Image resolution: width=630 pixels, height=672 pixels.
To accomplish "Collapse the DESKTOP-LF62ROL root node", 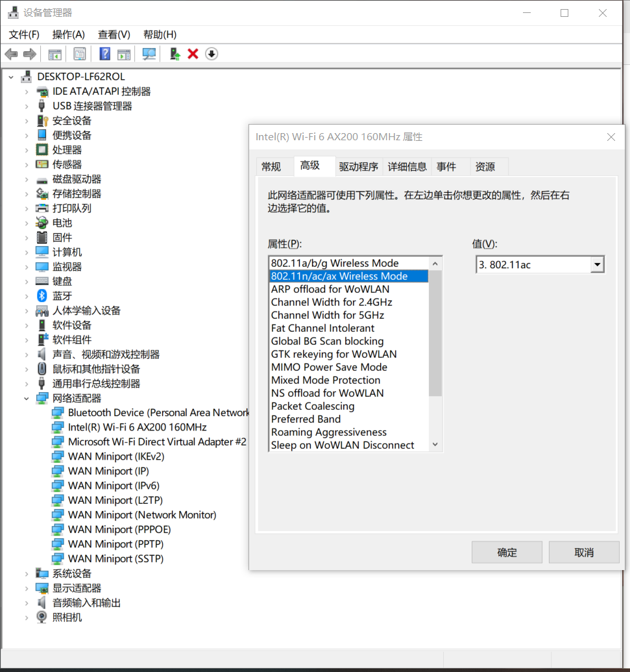I will click(11, 77).
